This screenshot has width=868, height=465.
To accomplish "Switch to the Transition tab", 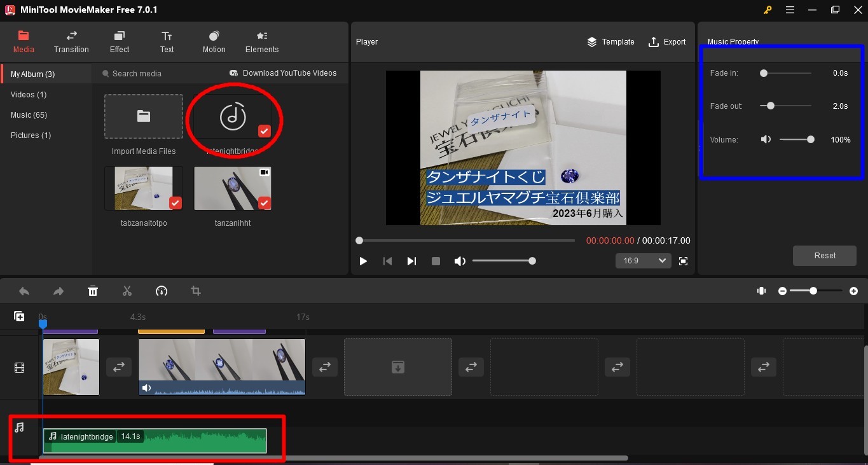I will coord(71,42).
